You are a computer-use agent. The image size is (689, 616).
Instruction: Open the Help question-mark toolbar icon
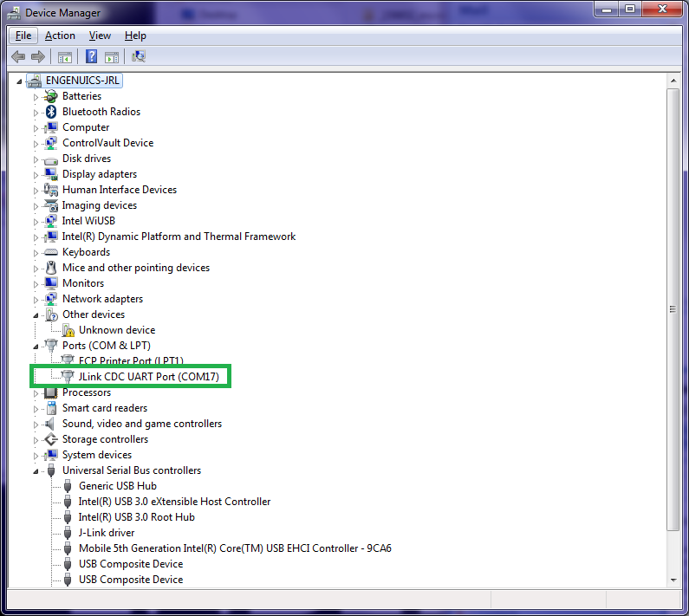click(x=91, y=56)
